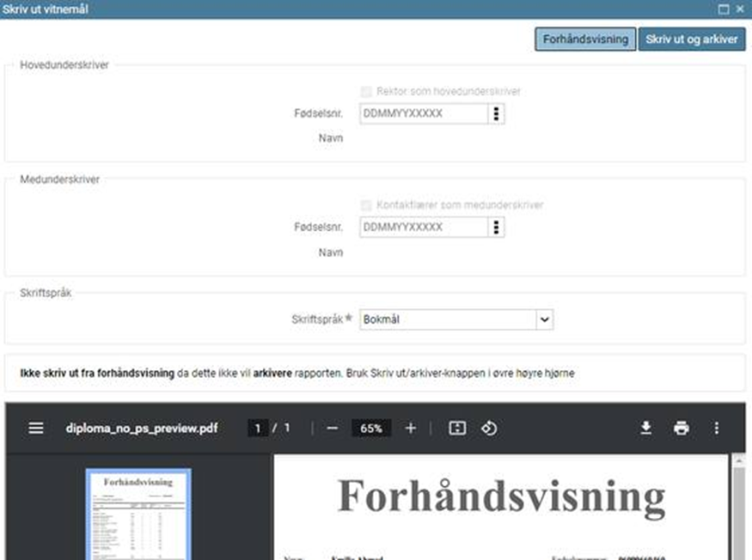Expand the Skriftspråk dropdown
Screen dimensions: 752x560
pos(543,320)
